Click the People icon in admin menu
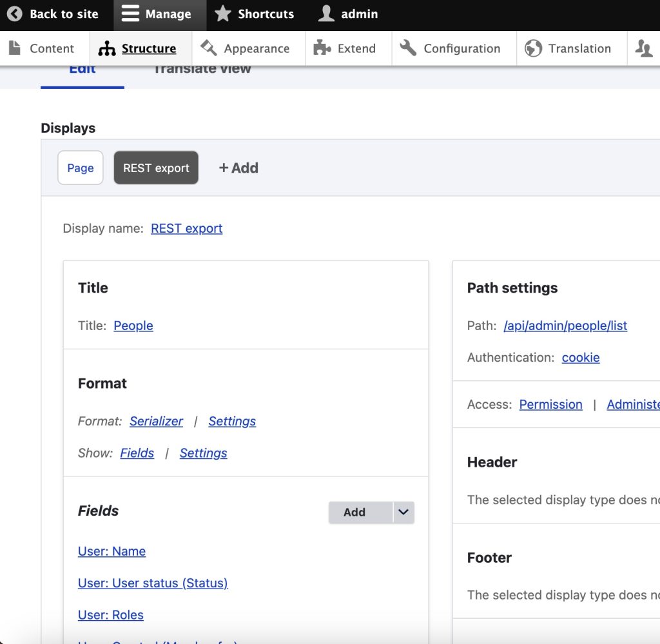660x644 pixels. (644, 48)
